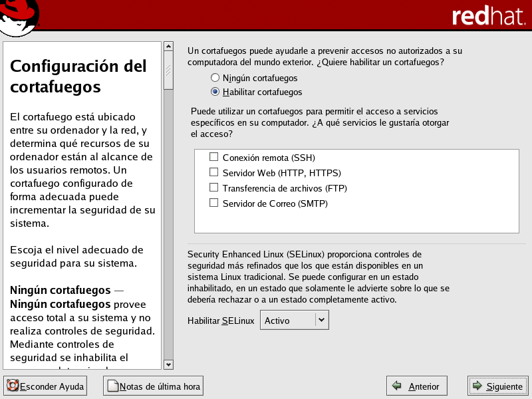Image resolution: width=532 pixels, height=399 pixels.
Task: Enable the Conexión remota (SSH) checkbox
Action: pyautogui.click(x=214, y=158)
